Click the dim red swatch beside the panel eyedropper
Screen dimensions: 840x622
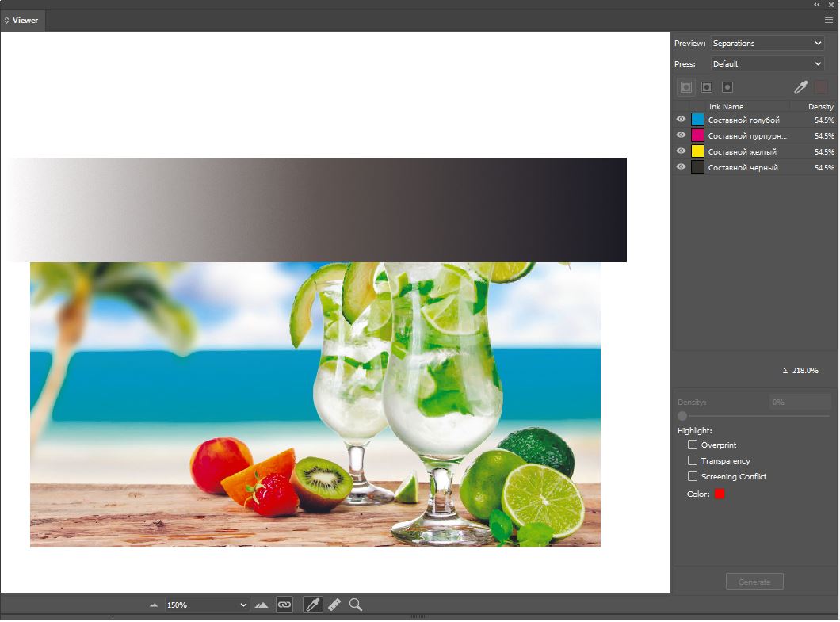[x=821, y=87]
